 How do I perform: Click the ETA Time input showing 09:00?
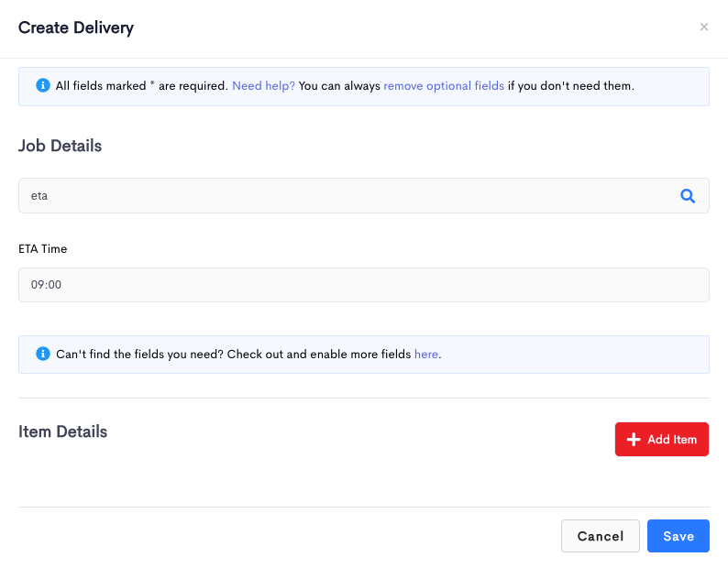point(363,285)
